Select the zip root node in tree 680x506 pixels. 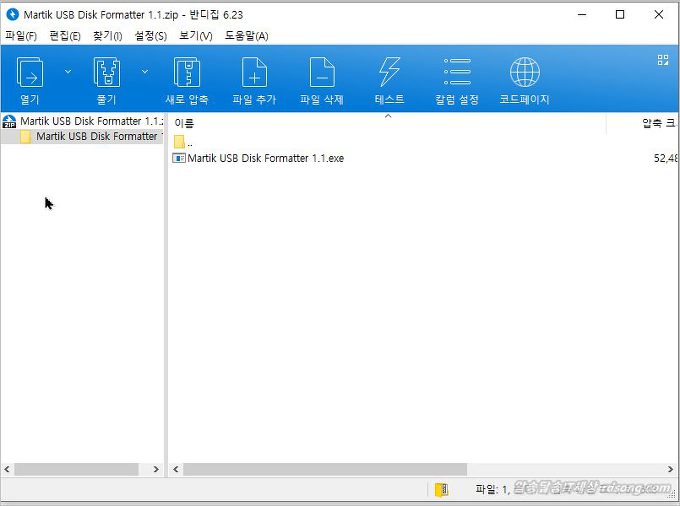pos(85,121)
